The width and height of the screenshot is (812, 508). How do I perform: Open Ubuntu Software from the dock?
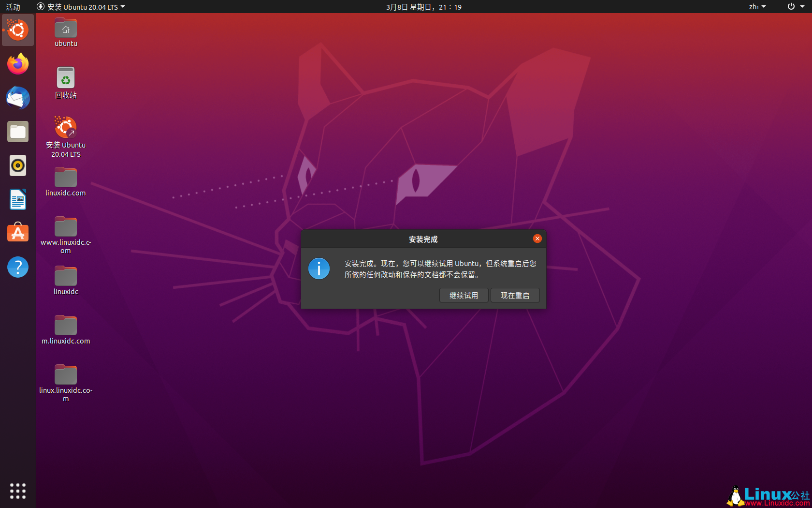17,233
